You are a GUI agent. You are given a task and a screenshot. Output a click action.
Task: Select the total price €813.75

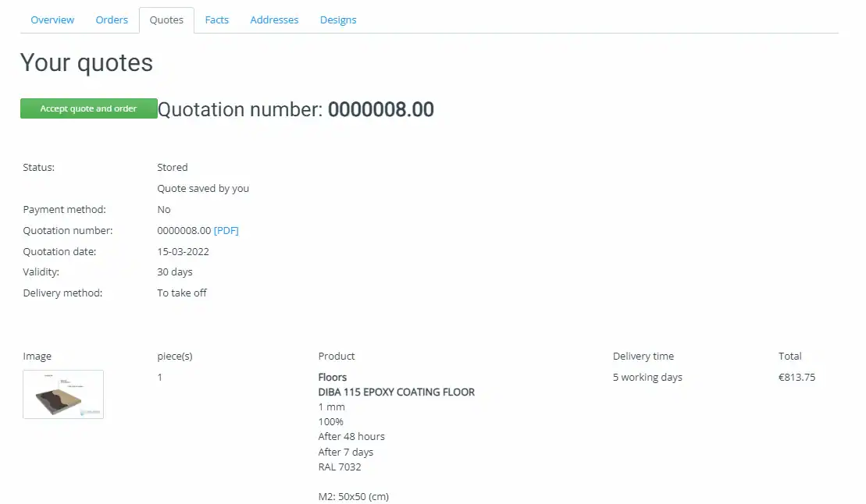797,377
